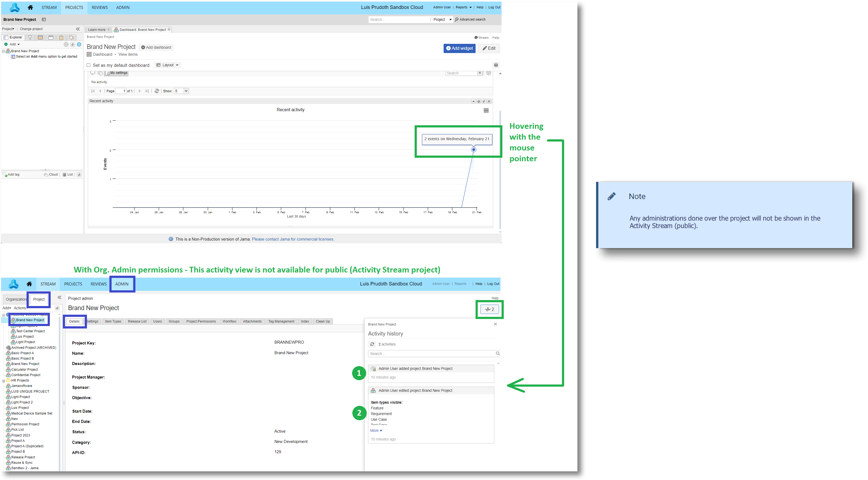Open the Project scope dropdown next to search
Screen dimensions: 868x480
[x=443, y=19]
